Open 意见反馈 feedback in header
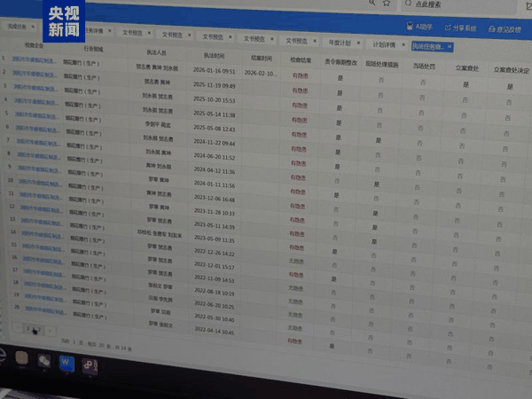Screen dimensions: 532x399 pyautogui.click(x=505, y=29)
